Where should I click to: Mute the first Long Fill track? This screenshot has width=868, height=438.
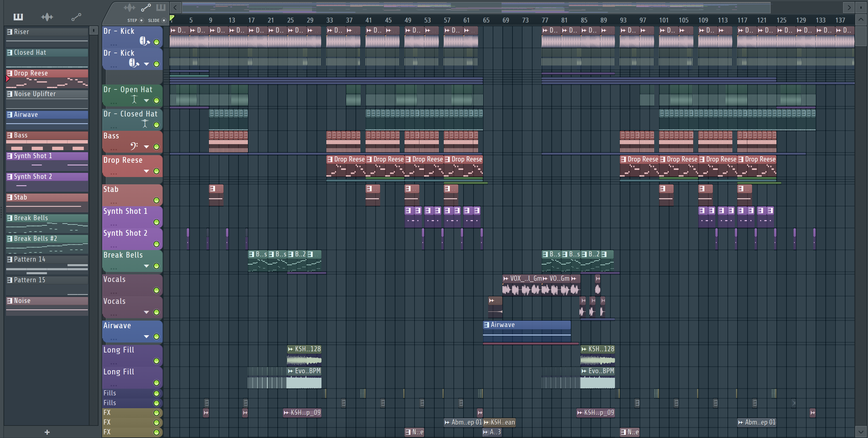(x=156, y=361)
